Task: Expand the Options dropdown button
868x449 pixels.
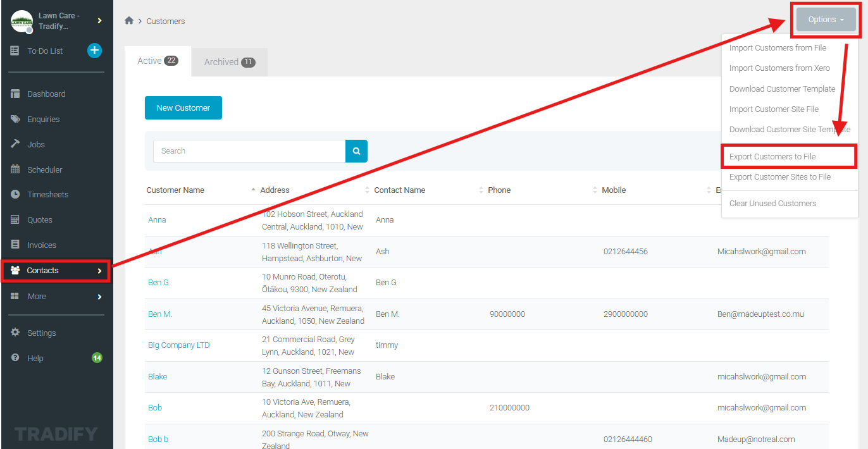Action: (x=826, y=20)
